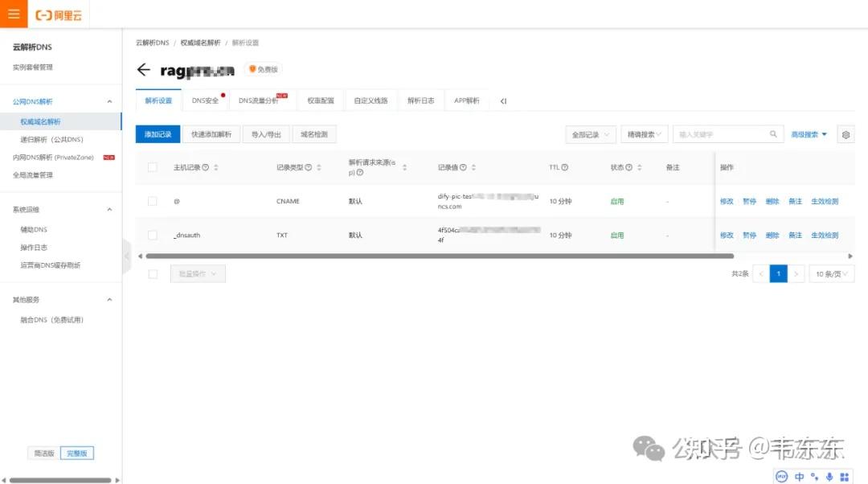Screen dimensions: 868x484
Task: Go back using the arrow beside the domain name
Action: (143, 70)
